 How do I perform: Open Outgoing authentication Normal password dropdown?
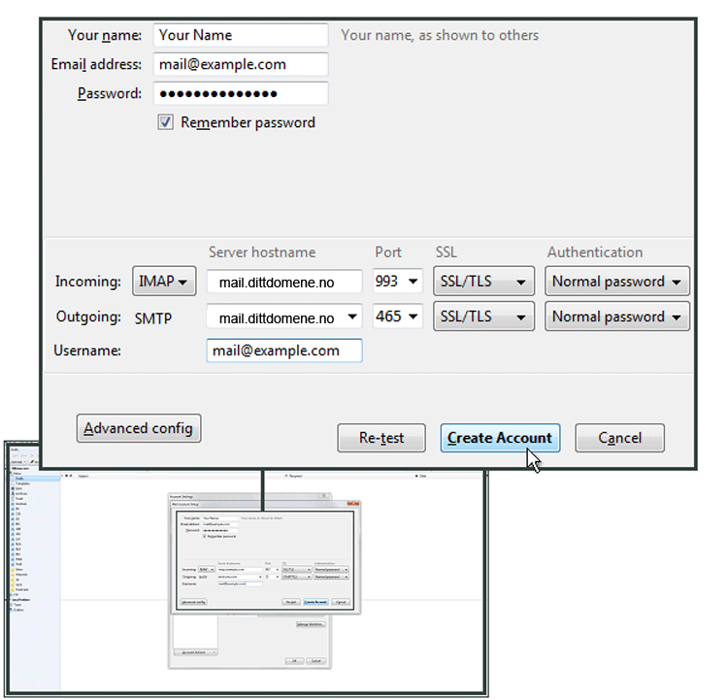click(616, 317)
